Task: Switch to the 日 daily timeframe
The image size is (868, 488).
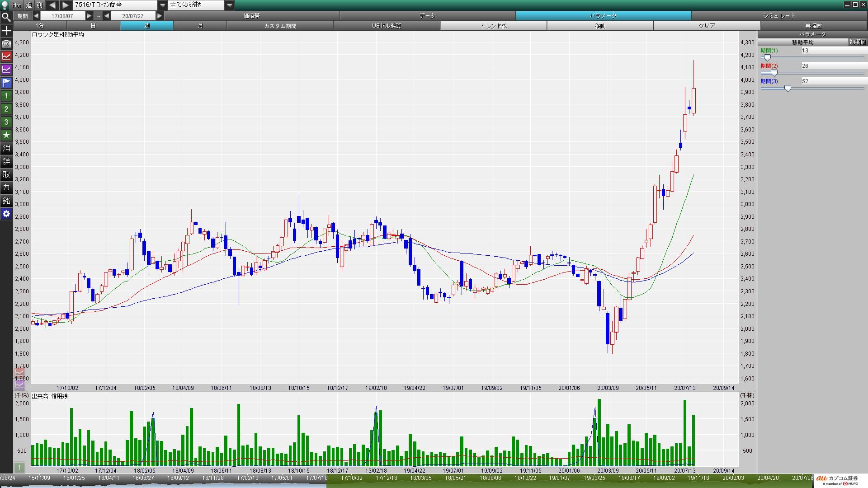Action: [93, 26]
